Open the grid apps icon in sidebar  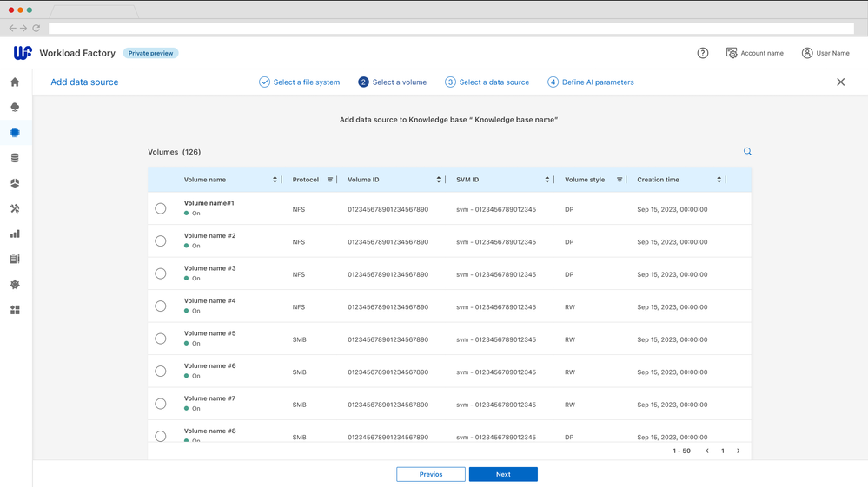[15, 310]
